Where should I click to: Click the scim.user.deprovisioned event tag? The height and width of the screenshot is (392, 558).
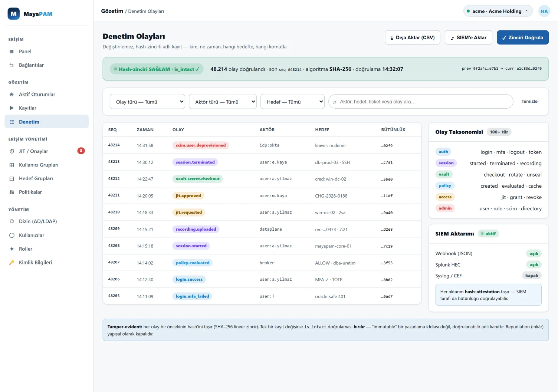coord(201,145)
